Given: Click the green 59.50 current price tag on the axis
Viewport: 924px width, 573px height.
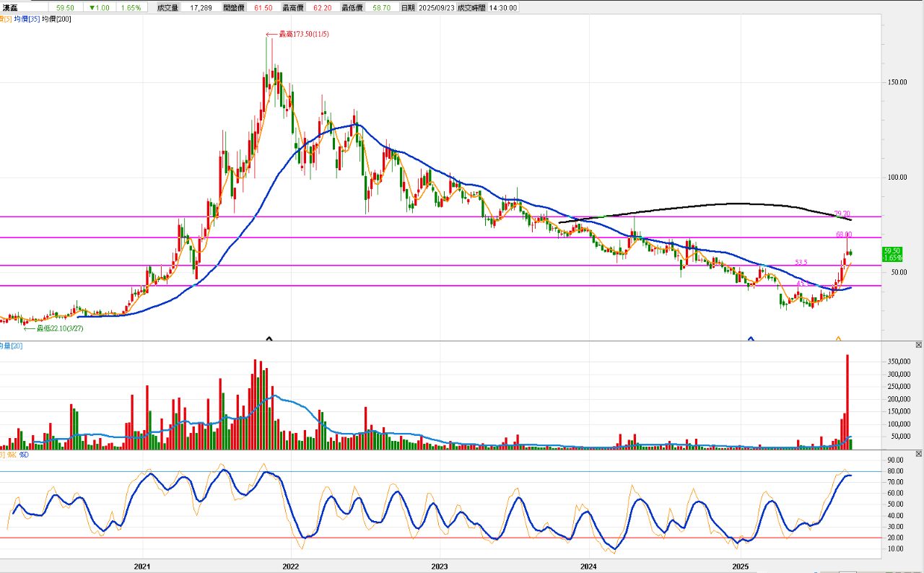Looking at the screenshot, I should click(893, 254).
